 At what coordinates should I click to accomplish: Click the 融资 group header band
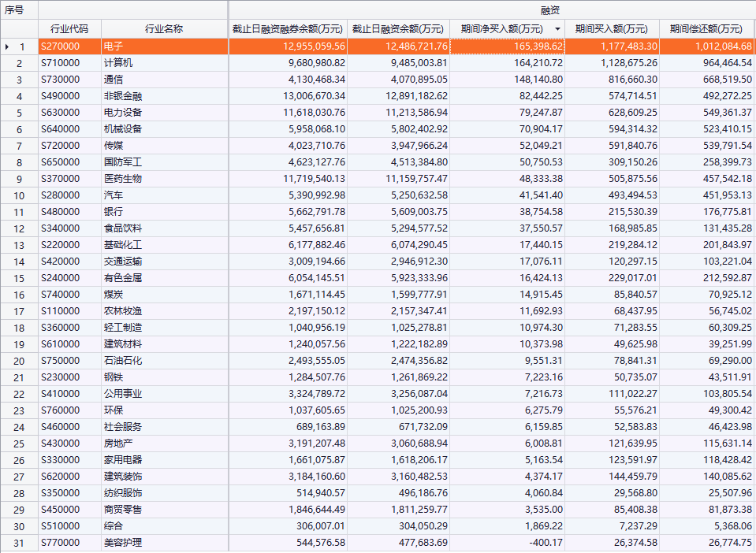coord(492,9)
